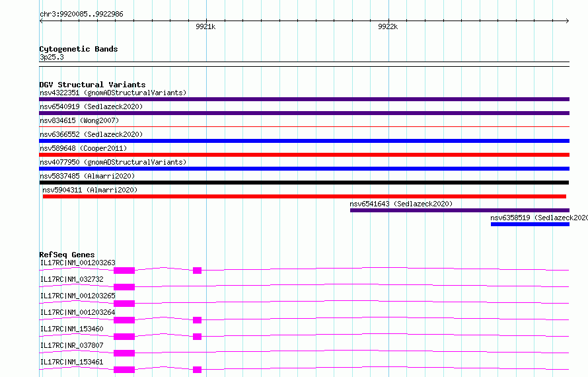The width and height of the screenshot is (588, 377).
Task: Click the nsv5904311 (Almarri2020) label
Action: [90, 190]
